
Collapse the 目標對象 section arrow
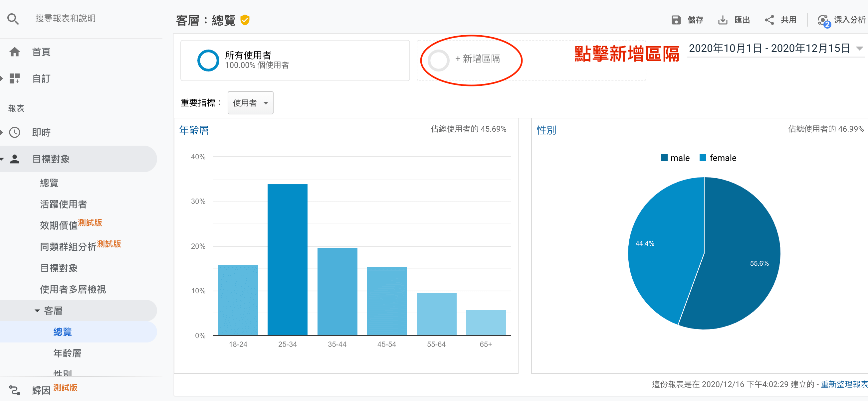(x=2, y=159)
